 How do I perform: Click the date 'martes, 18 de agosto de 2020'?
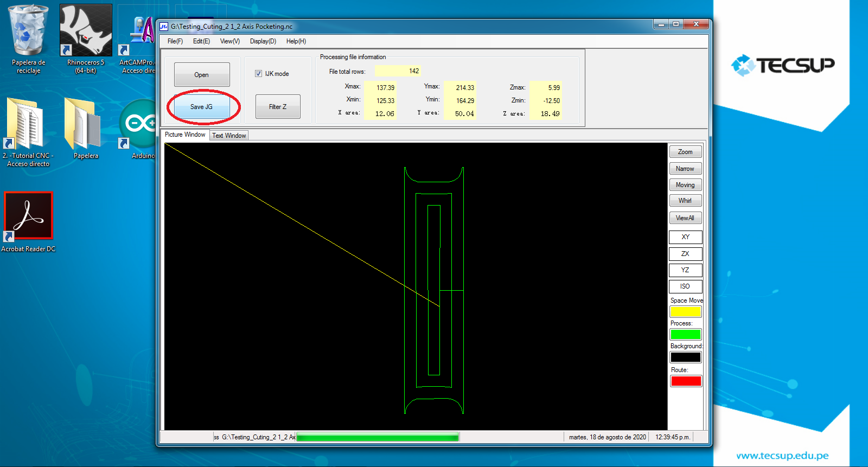coord(608,437)
